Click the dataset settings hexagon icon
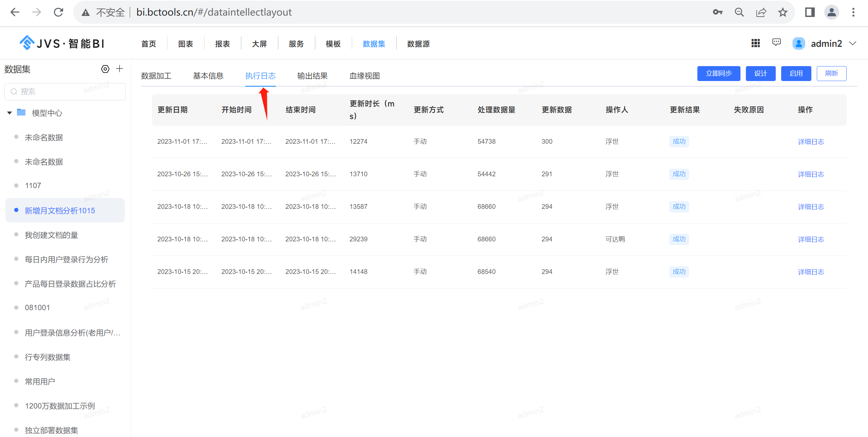868x437 pixels. tap(105, 69)
